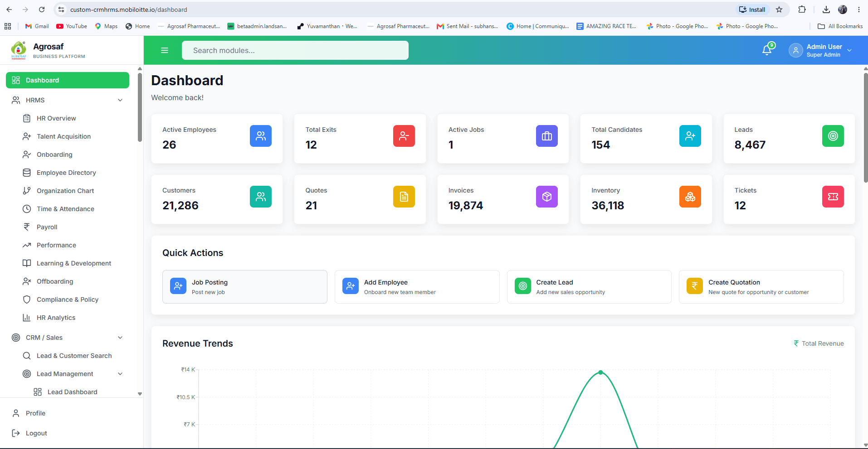The image size is (868, 449).
Task: Click the Chrome reload page icon
Action: [42, 10]
